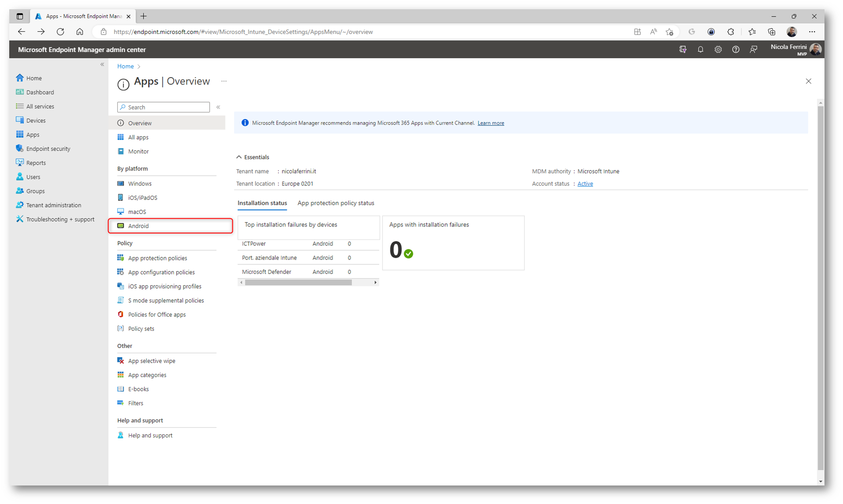This screenshot has width=843, height=504.
Task: Open the portal settings gear
Action: 718,50
